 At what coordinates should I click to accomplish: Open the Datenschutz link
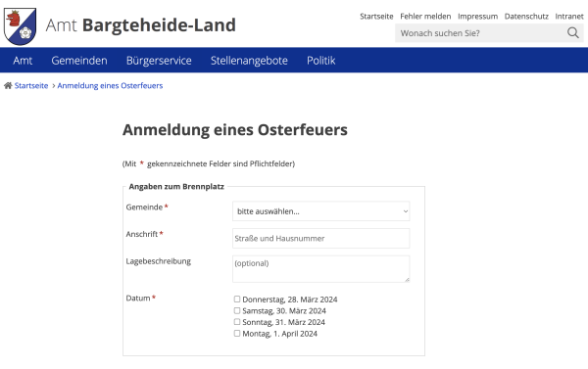pyautogui.click(x=526, y=17)
